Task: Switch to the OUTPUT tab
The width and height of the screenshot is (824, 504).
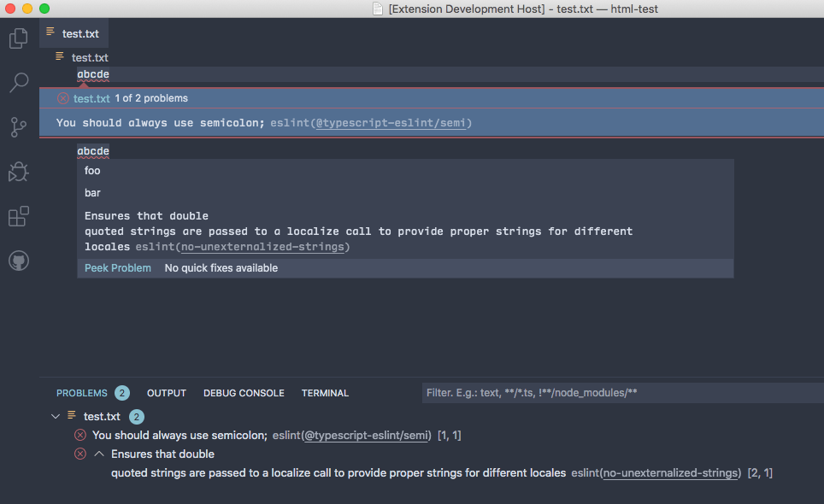Action: click(x=166, y=393)
